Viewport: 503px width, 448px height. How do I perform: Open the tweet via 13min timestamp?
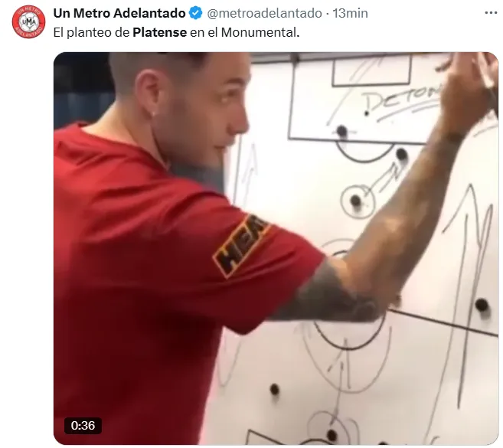pos(350,13)
